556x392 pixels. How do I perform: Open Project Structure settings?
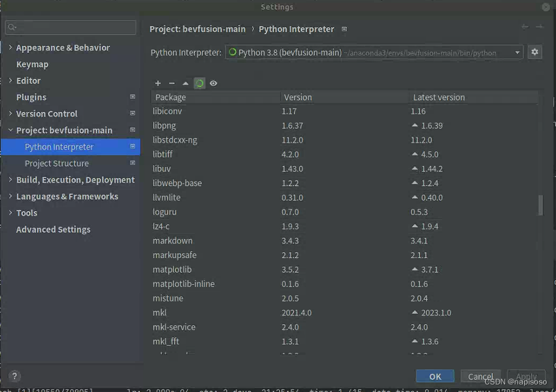click(57, 163)
